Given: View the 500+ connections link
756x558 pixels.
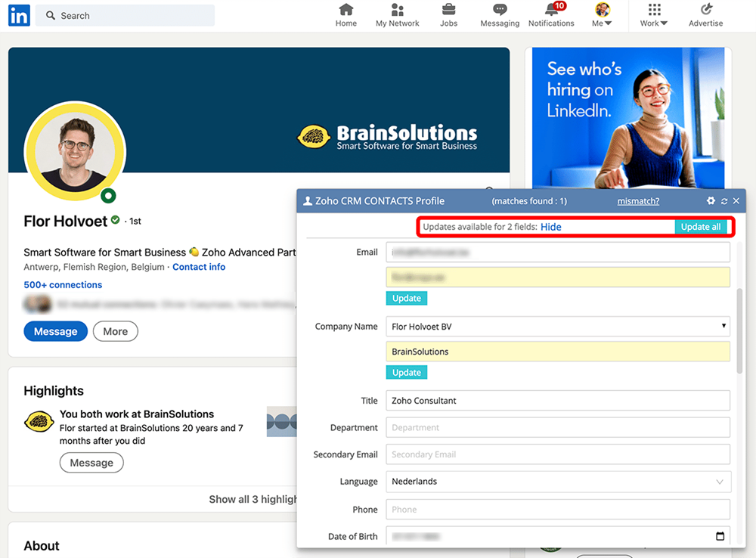Looking at the screenshot, I should click(x=63, y=284).
